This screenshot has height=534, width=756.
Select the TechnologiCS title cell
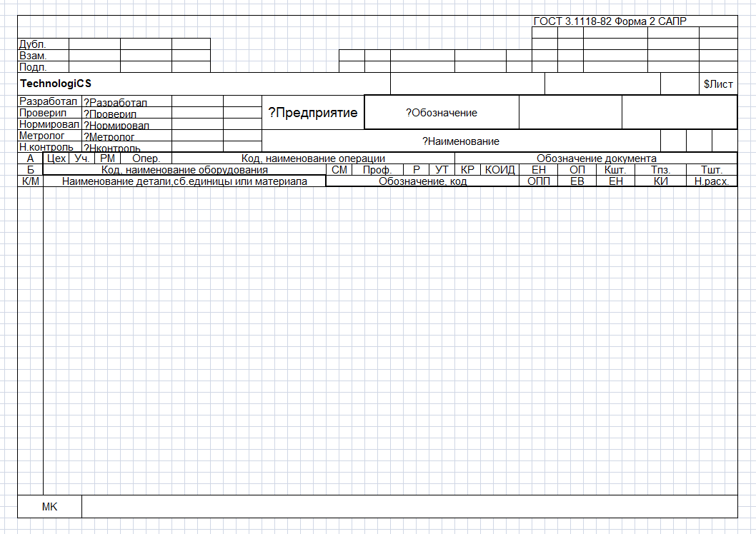pos(56,84)
